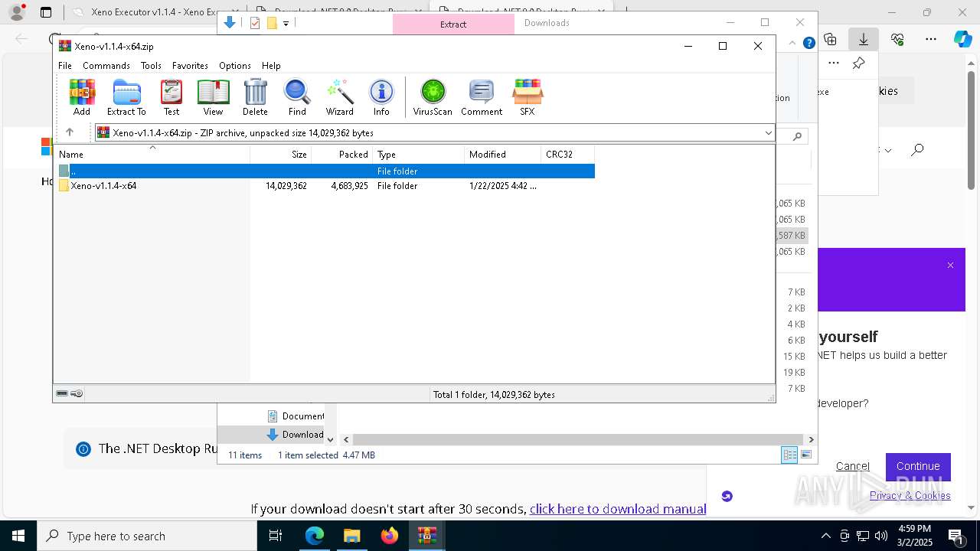This screenshot has width=980, height=551.
Task: Select the parent folder '..' row
Action: (x=325, y=171)
